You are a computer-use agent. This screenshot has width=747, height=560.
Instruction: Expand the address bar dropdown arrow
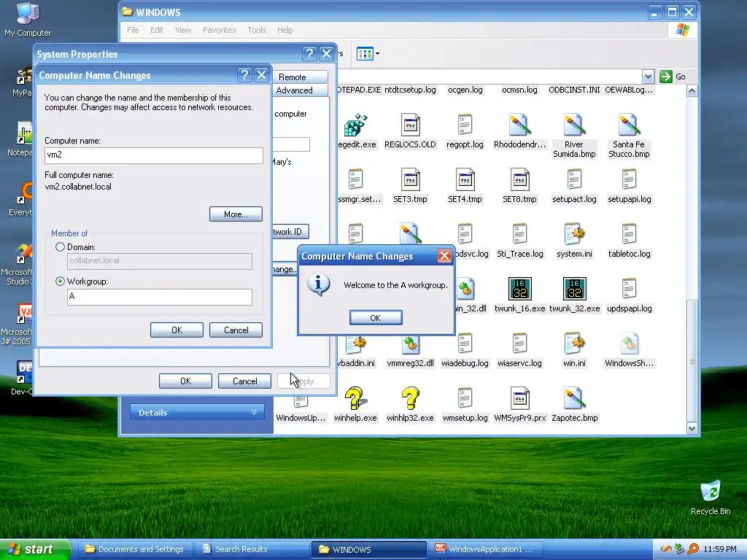[x=648, y=77]
